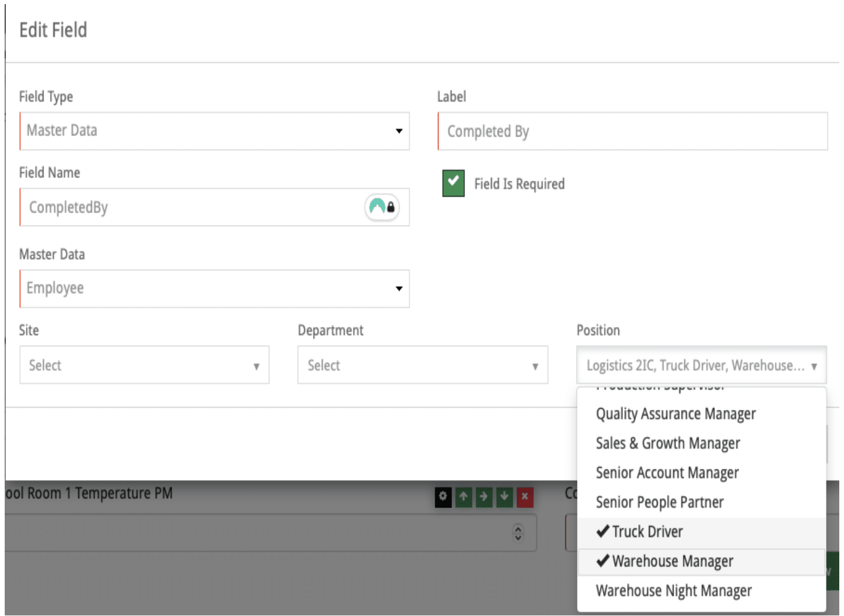Viewport: 844px width, 616px height.
Task: Select Senior Account Manager position
Action: pos(667,473)
